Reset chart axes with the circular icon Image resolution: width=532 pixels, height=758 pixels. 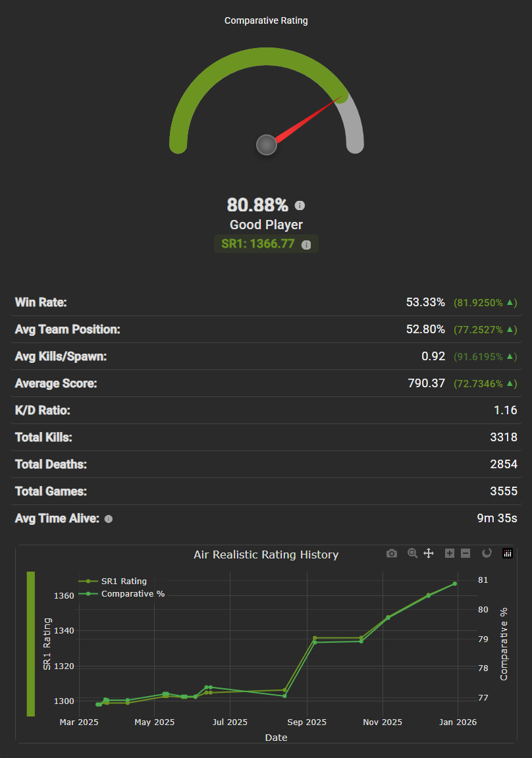487,553
